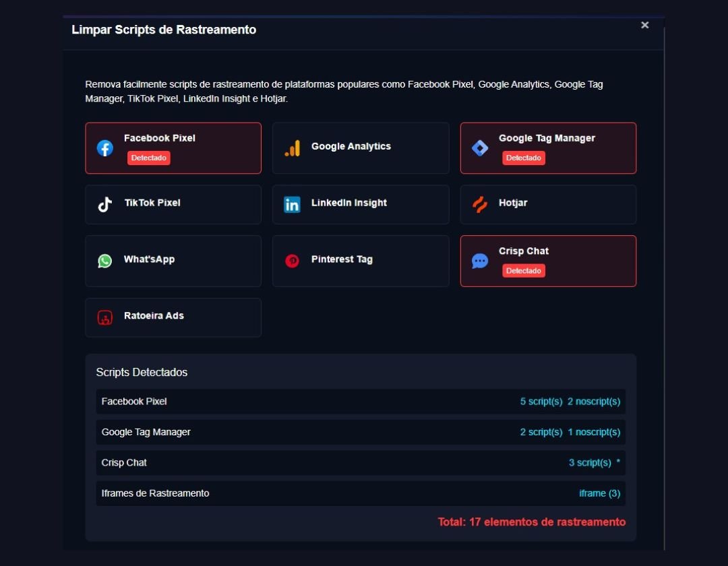Click the LinkedIn Insight logo icon
The width and height of the screenshot is (728, 566).
click(292, 205)
